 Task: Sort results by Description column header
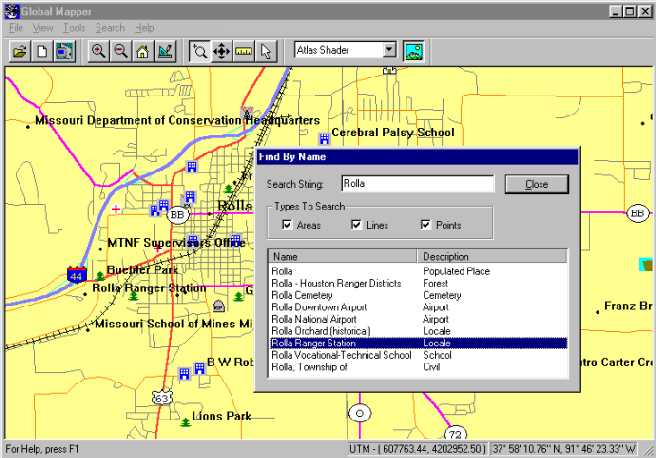pos(492,256)
